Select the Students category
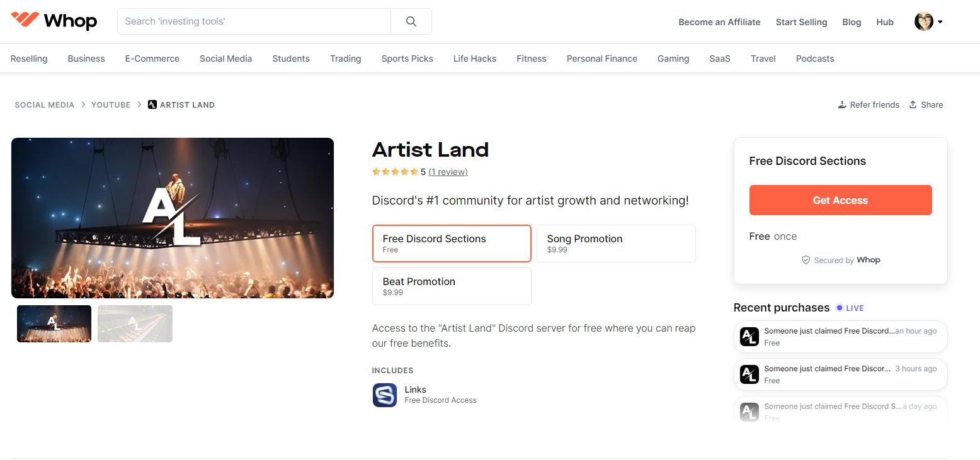Image resolution: width=980 pixels, height=460 pixels. click(291, 59)
